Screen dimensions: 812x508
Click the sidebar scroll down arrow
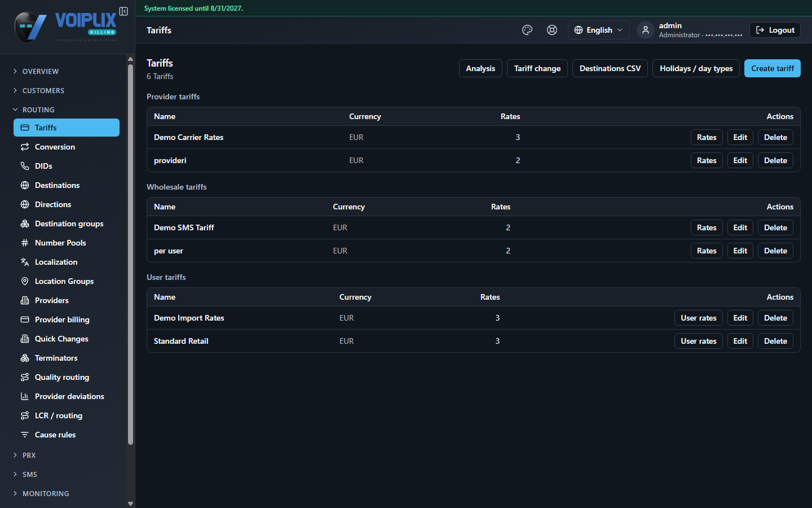coord(131,503)
